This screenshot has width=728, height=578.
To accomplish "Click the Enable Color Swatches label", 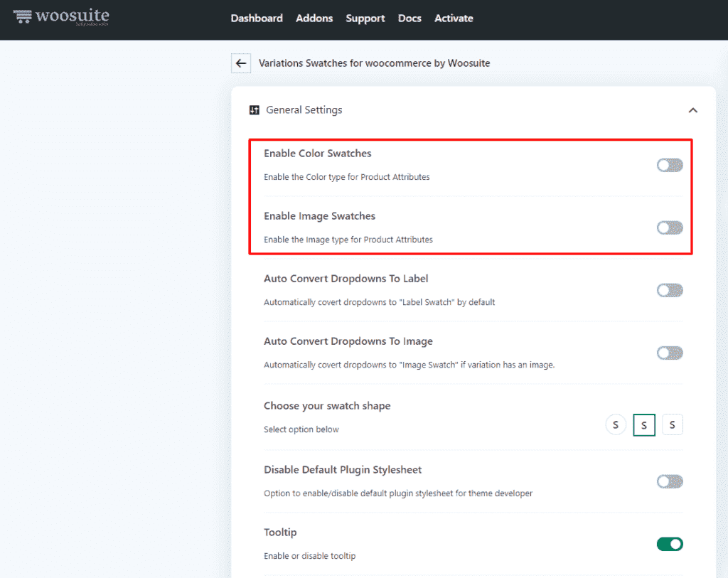I will click(318, 153).
